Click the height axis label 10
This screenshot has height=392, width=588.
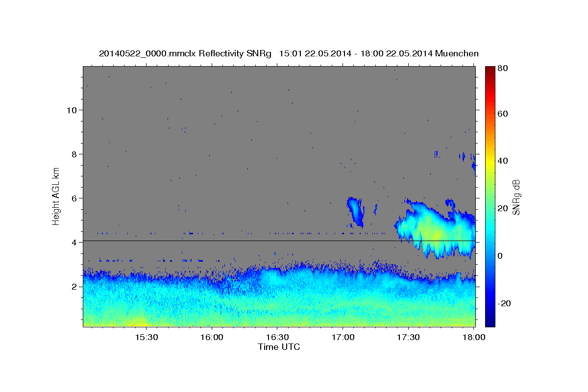[72, 110]
